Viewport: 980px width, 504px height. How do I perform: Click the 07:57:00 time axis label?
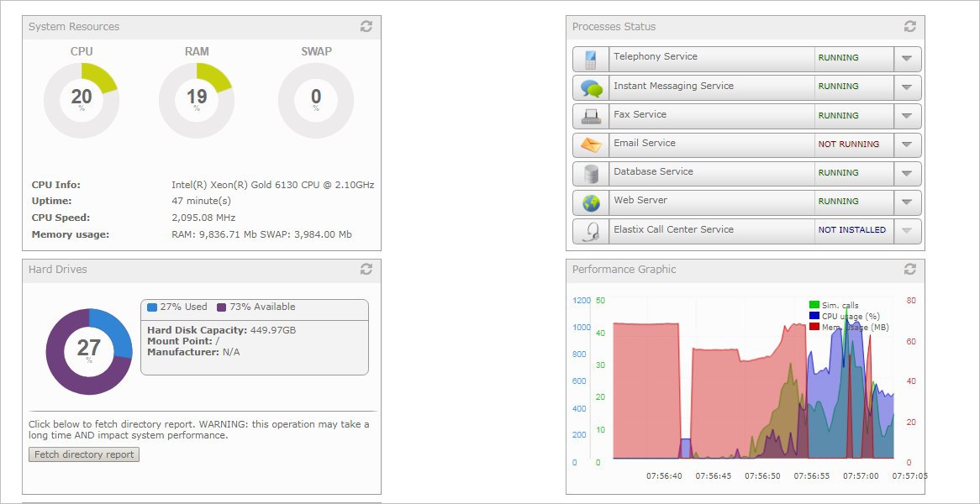[861, 476]
